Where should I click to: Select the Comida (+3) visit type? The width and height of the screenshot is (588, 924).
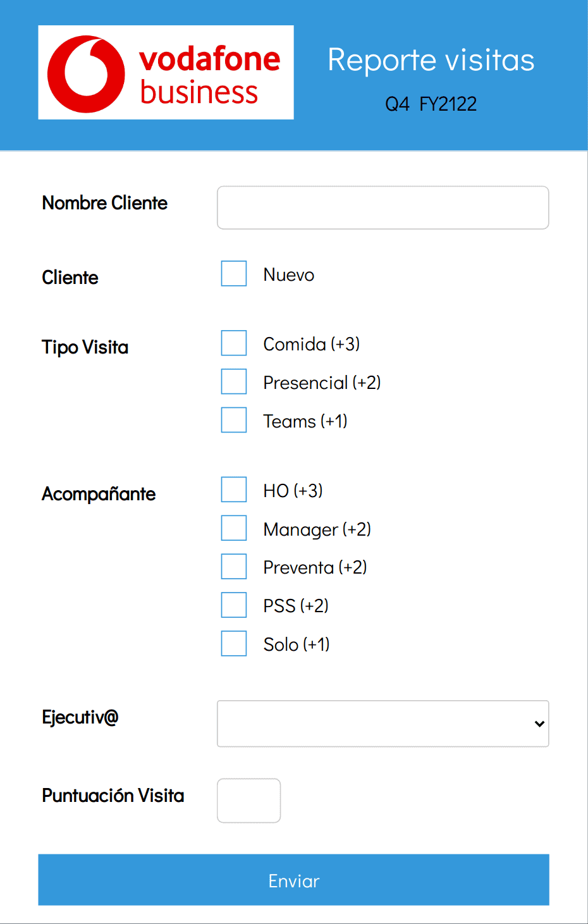234,343
